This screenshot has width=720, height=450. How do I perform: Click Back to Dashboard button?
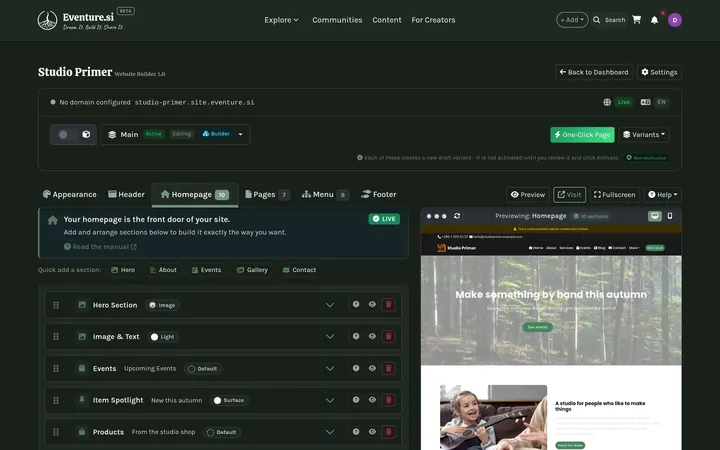[594, 72]
